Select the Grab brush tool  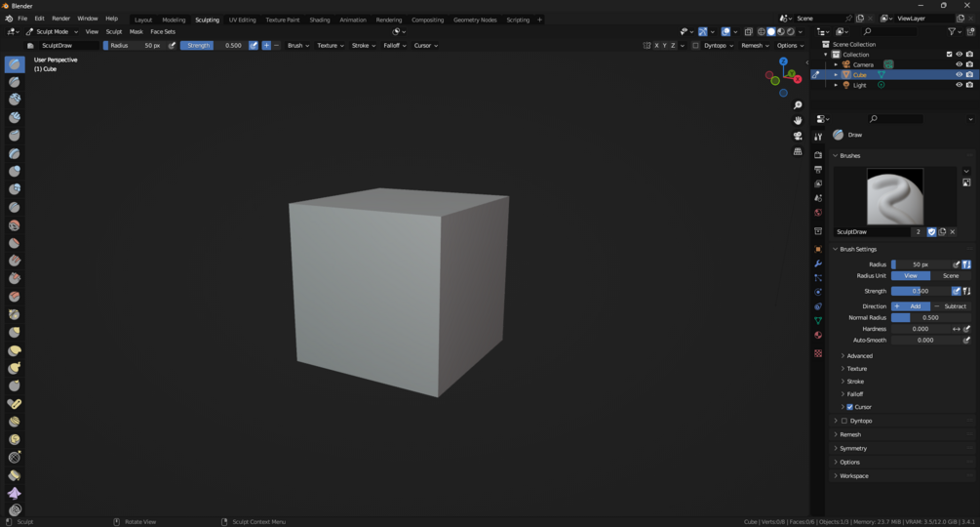pos(15,333)
